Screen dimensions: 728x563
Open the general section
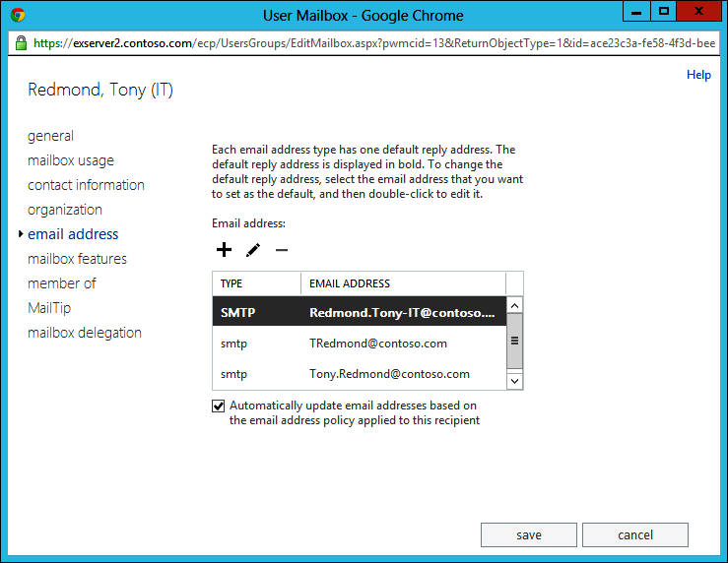pyautogui.click(x=50, y=136)
